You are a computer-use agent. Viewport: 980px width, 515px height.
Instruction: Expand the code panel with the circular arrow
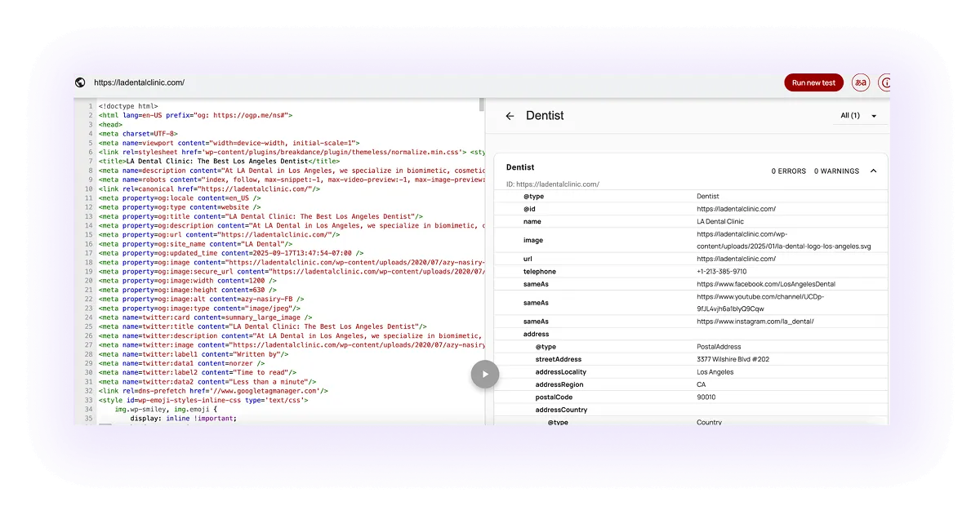484,374
